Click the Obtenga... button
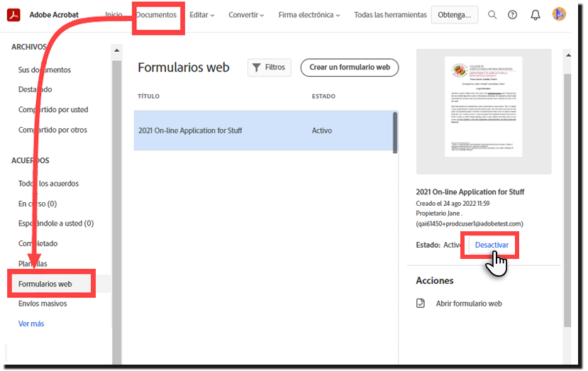The image size is (588, 371). [455, 15]
